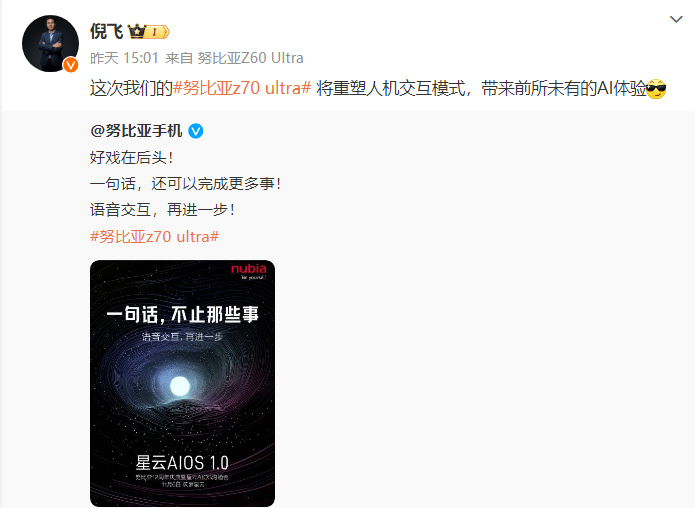Viewport: 695px width, 508px height.
Task: Click the orange verified badge on avatar
Action: pos(70,65)
